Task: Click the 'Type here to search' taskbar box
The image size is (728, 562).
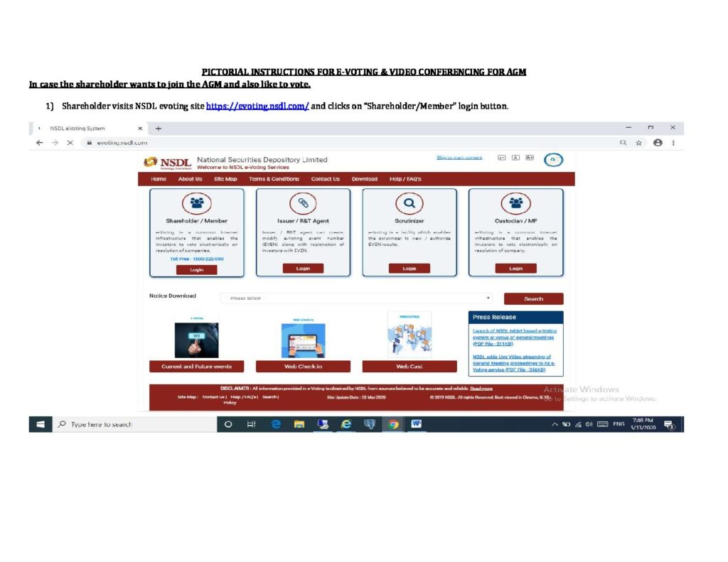Action: point(134,424)
